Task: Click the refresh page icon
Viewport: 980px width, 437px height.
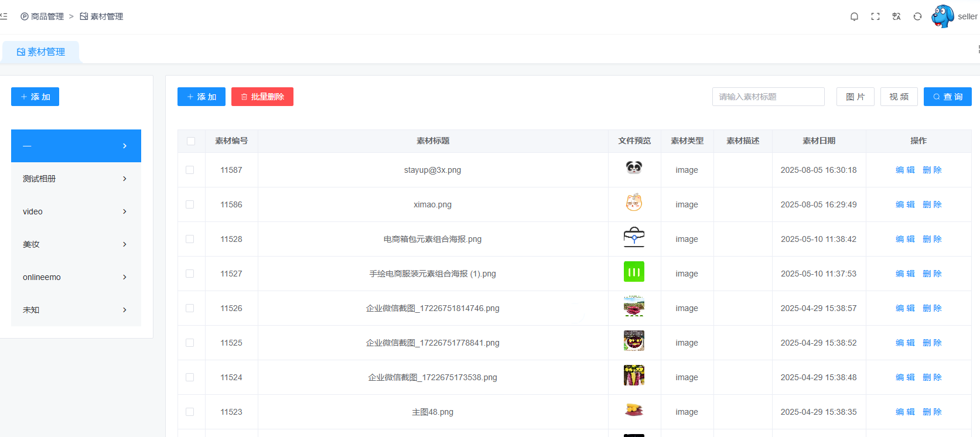Action: coord(917,16)
